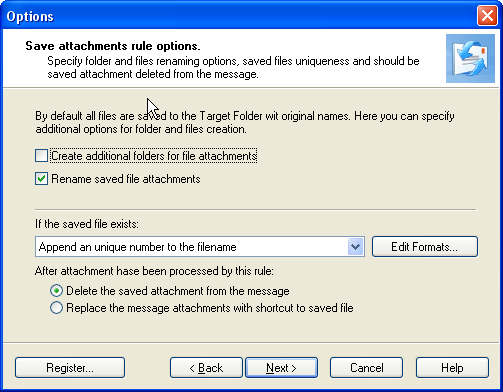Viewport: 503px width, 392px height.
Task: Open Help for this dialog
Action: click(452, 368)
